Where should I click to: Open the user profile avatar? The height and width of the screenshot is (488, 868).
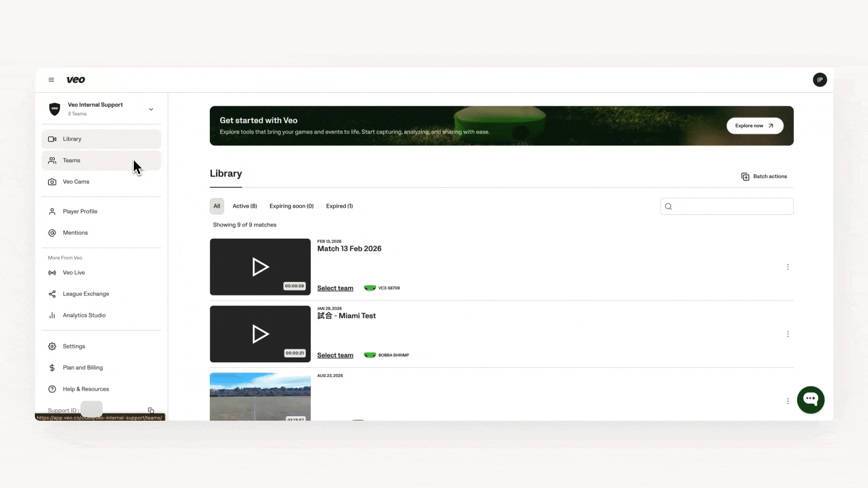(820, 80)
